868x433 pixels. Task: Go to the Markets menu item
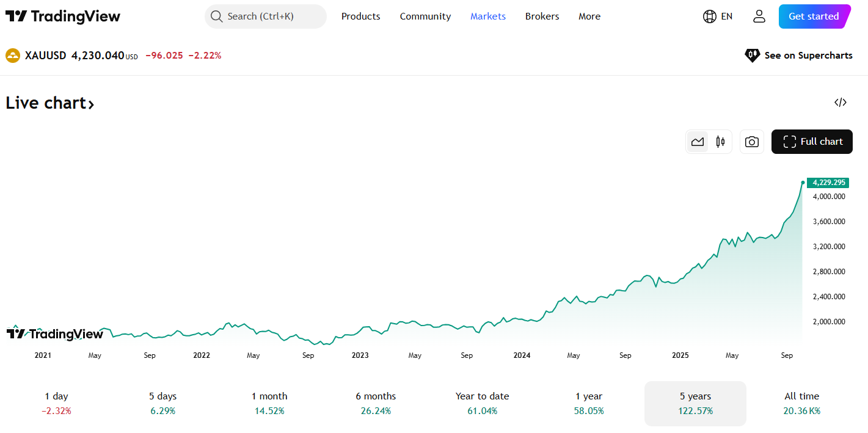pyautogui.click(x=487, y=16)
